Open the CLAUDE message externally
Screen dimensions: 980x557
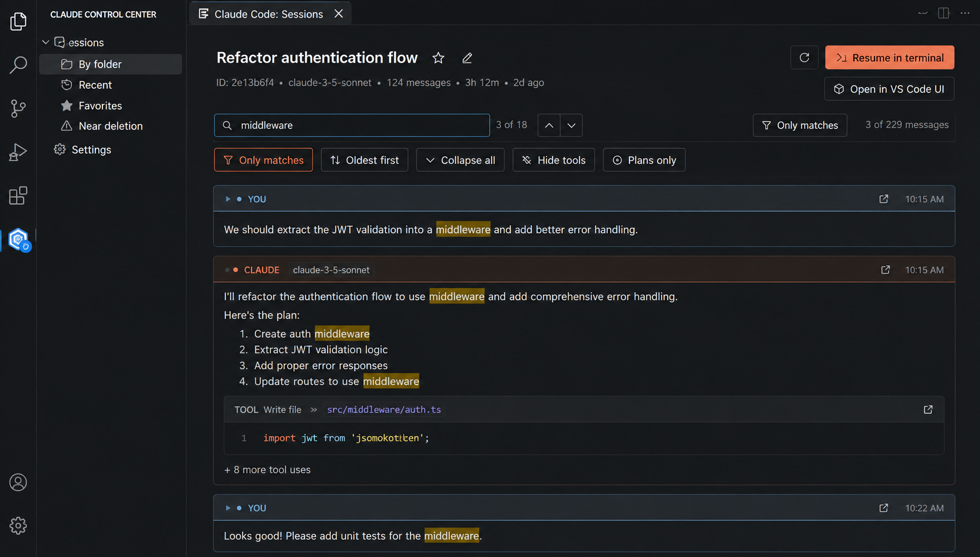pos(885,270)
